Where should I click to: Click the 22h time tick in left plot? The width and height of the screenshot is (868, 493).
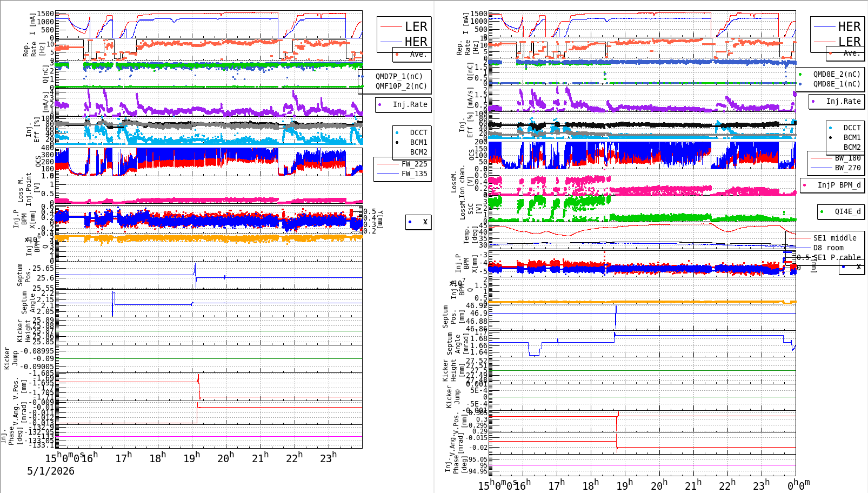tap(294, 458)
